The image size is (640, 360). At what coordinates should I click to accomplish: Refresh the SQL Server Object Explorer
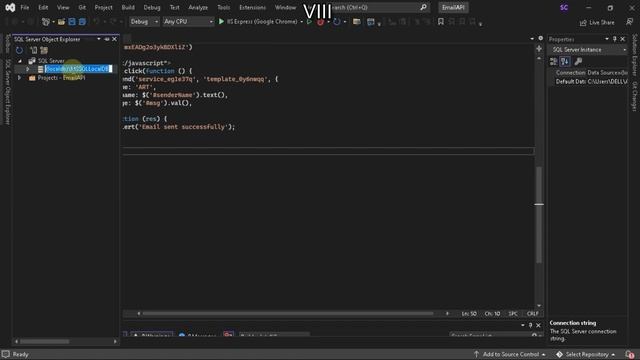[x=19, y=50]
